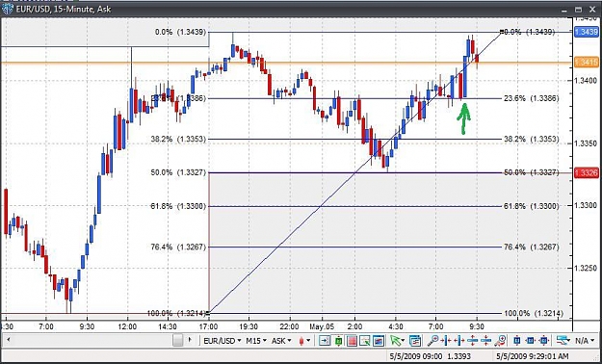Click the right-side 76.4% (1.3267) label
The width and height of the screenshot is (602, 364).
tap(532, 247)
